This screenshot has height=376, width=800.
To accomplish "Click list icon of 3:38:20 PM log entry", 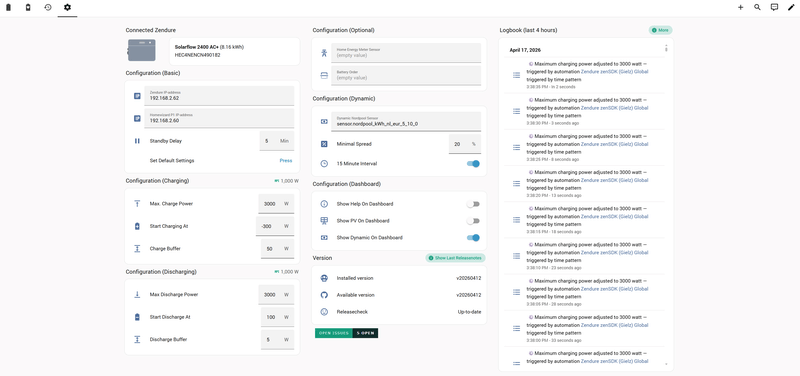I will [x=516, y=184].
